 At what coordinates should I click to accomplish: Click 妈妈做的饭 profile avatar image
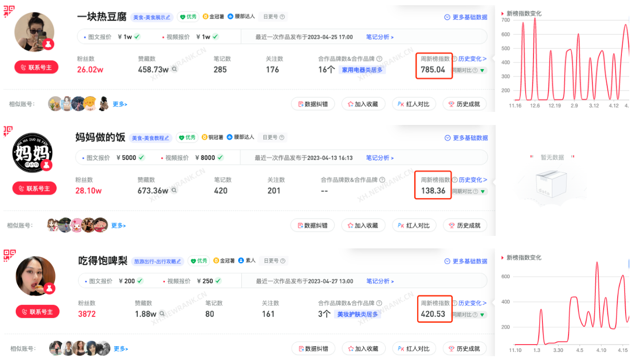[x=33, y=153]
